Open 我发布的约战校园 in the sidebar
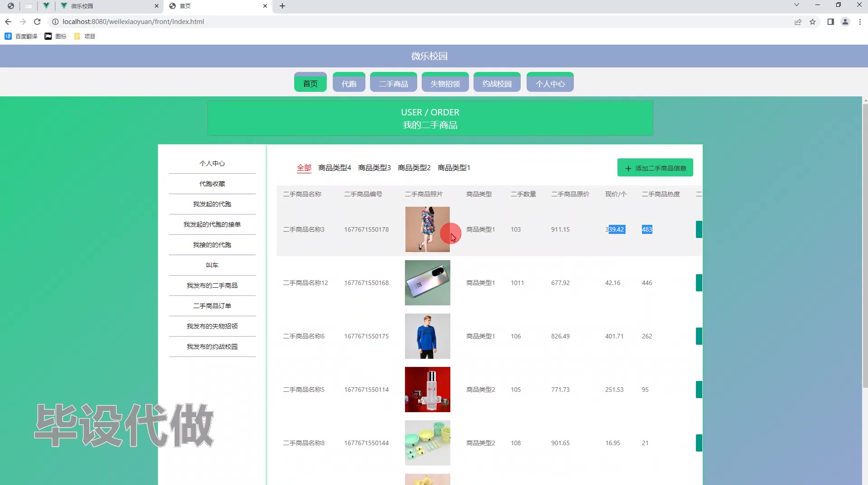Image resolution: width=868 pixels, height=485 pixels. point(212,347)
